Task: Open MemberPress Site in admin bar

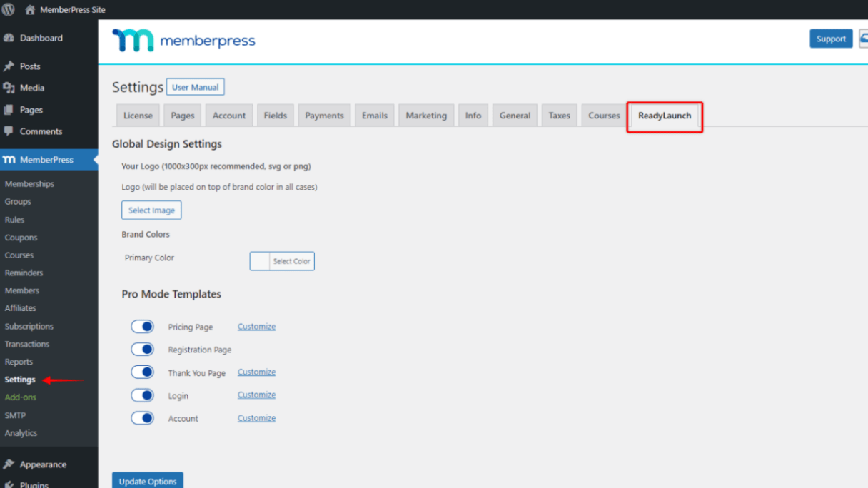Action: (73, 10)
